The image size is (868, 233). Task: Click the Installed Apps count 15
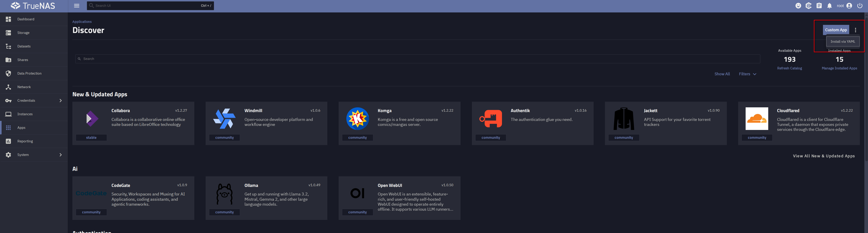pos(839,60)
